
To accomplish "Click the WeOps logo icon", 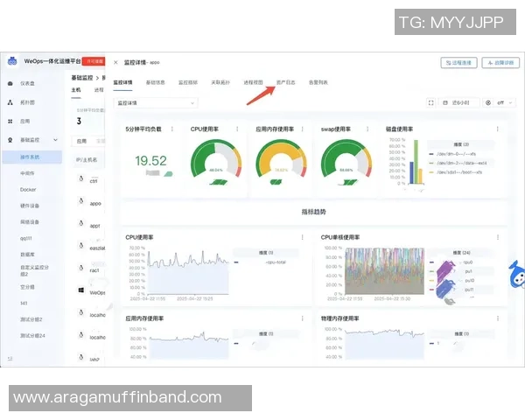I will 12,61.
